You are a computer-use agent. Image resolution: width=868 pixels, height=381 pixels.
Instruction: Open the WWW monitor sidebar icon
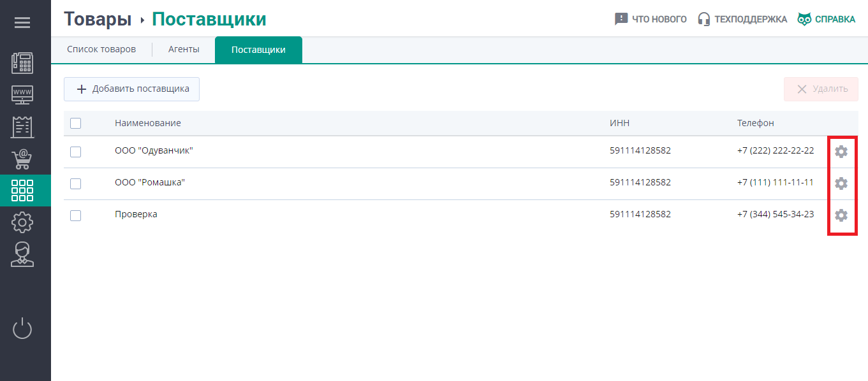click(x=22, y=95)
